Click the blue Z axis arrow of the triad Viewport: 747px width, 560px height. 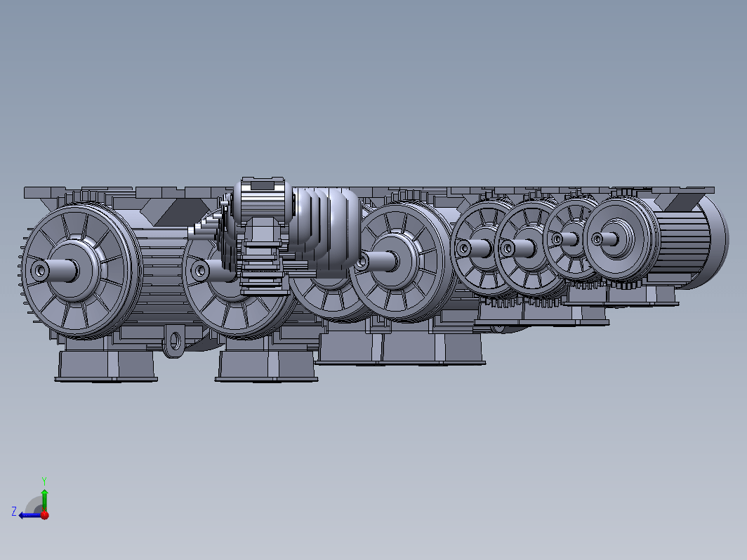29,515
